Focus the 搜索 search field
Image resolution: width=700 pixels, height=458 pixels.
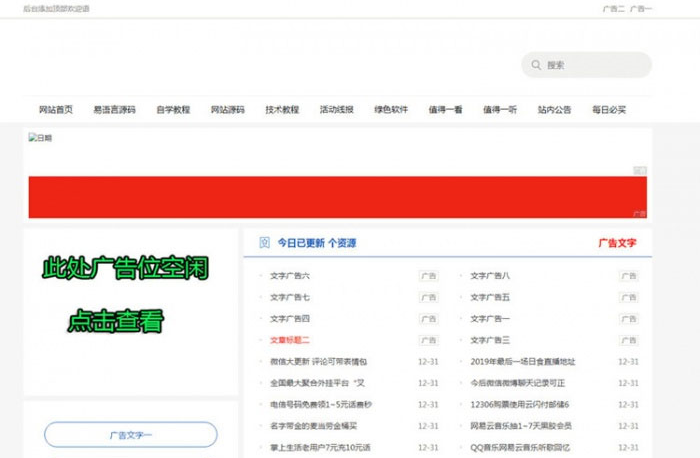point(586,65)
